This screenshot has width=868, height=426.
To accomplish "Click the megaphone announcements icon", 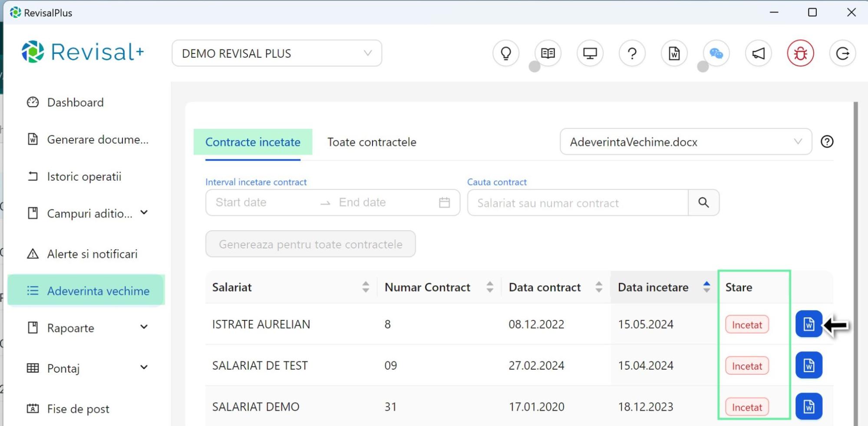I will 758,53.
